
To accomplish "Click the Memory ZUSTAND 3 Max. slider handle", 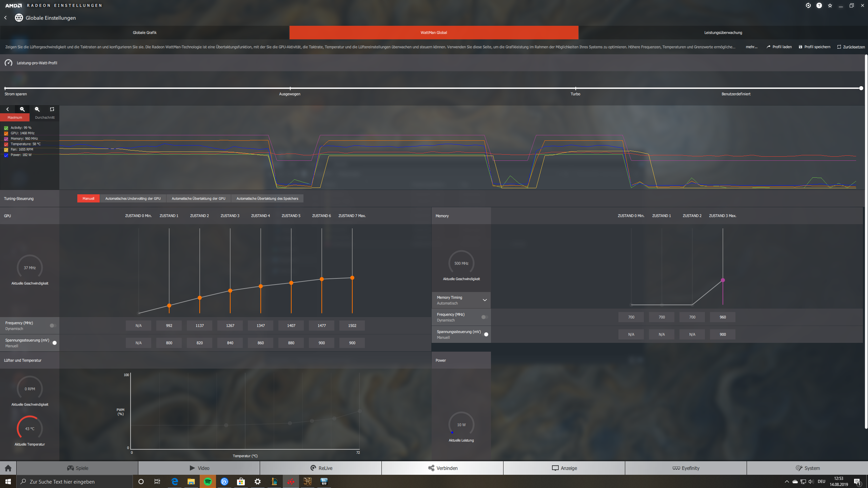I will pyautogui.click(x=723, y=280).
